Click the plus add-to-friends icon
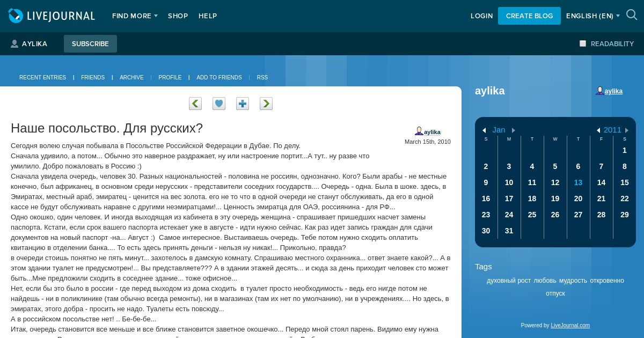The width and height of the screenshot is (644, 338). (x=243, y=104)
